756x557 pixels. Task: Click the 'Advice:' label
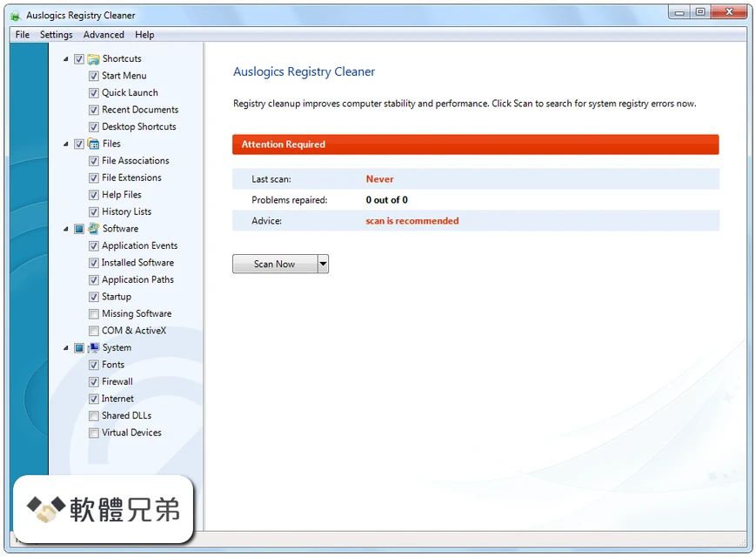point(266,221)
